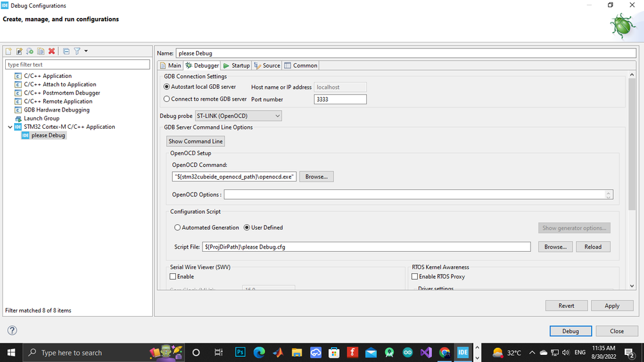644x362 pixels.
Task: Click scroll up arrow of Debugger tab
Action: [632, 75]
